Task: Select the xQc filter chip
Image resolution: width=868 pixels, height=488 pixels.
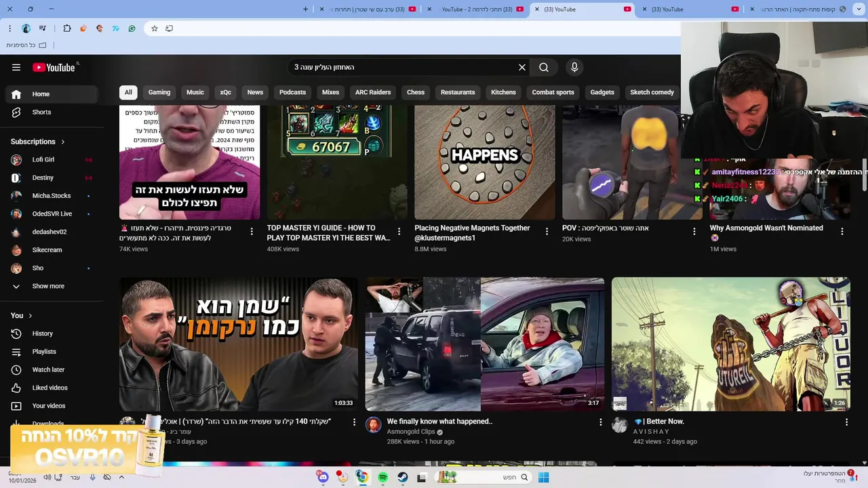Action: [226, 92]
